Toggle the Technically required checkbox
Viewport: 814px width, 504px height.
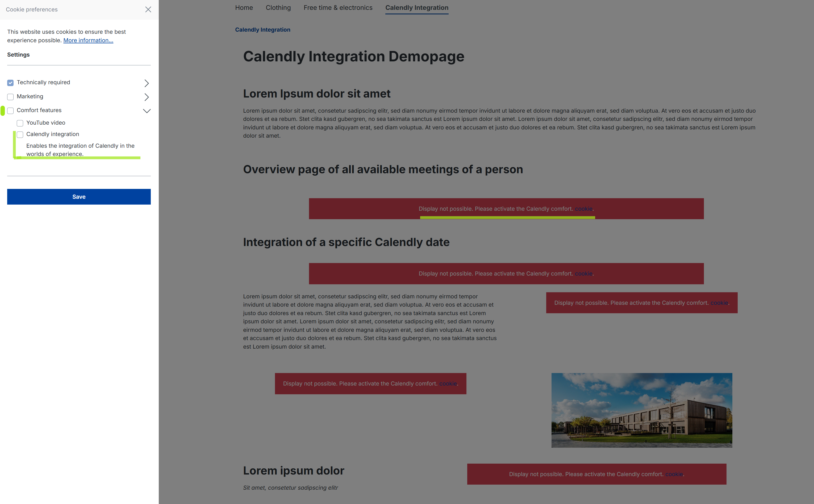tap(10, 82)
